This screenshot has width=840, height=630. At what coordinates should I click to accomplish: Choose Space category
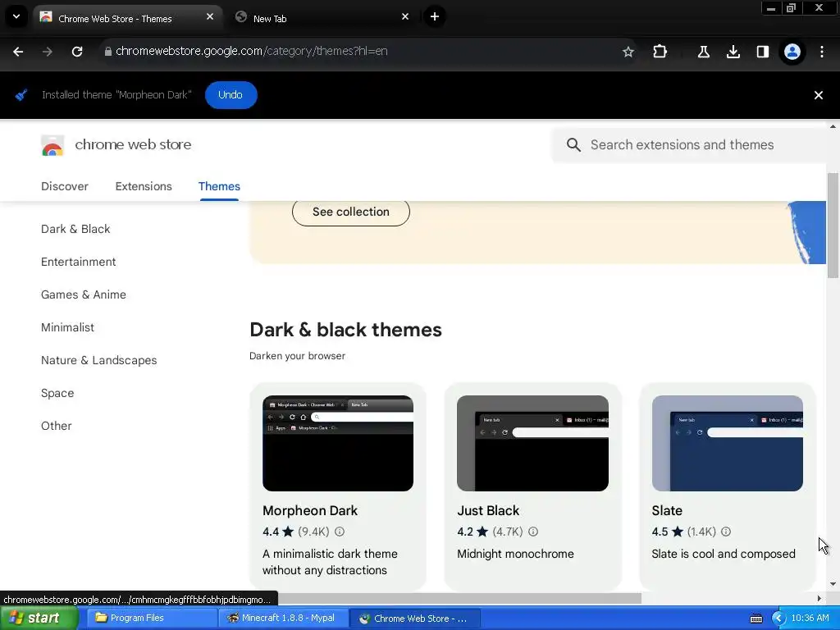pyautogui.click(x=57, y=393)
